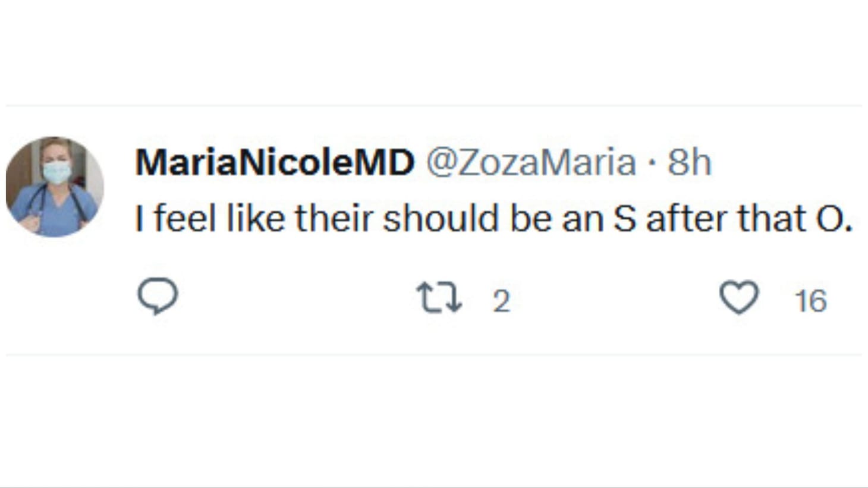Viewport: 868px width, 488px height.
Task: Open MariaNicoleMD's profile picture
Action: pyautogui.click(x=55, y=187)
